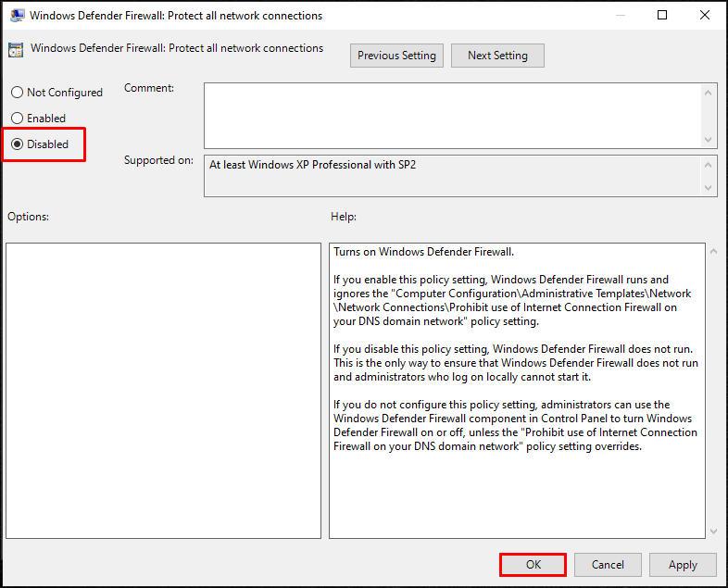Click 'If you do not configure' paragraph
This screenshot has height=588, width=728.
(515, 426)
